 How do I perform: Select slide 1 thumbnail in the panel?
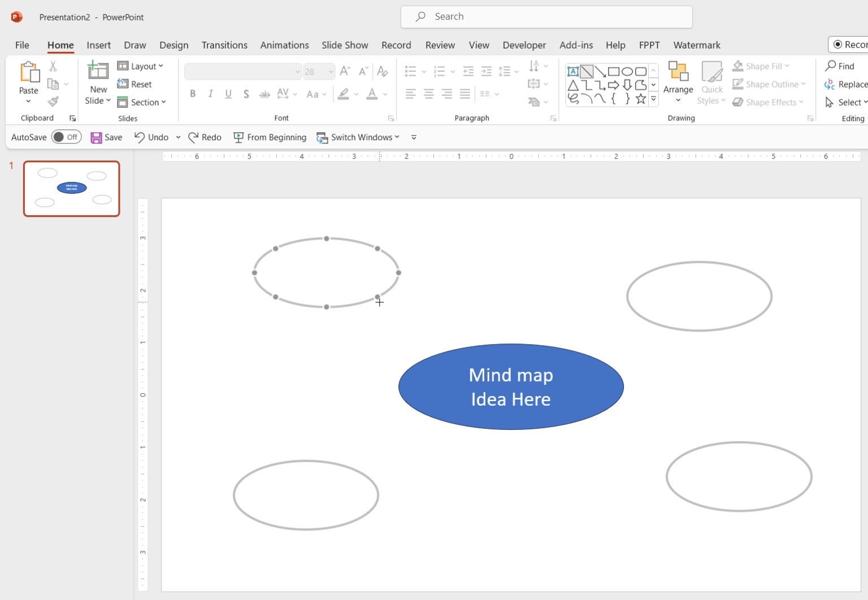71,188
